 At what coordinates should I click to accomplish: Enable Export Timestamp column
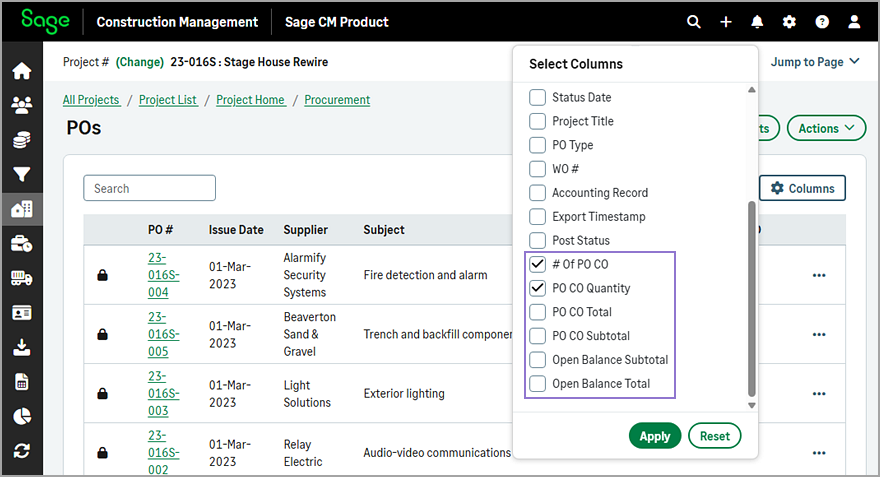click(x=537, y=217)
